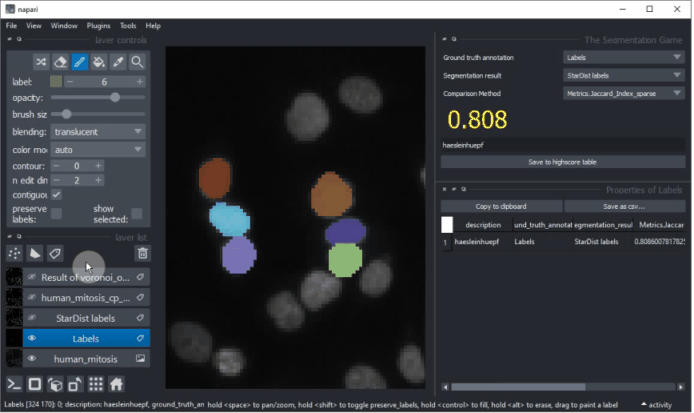Open the console with terminal icon

tap(14, 384)
